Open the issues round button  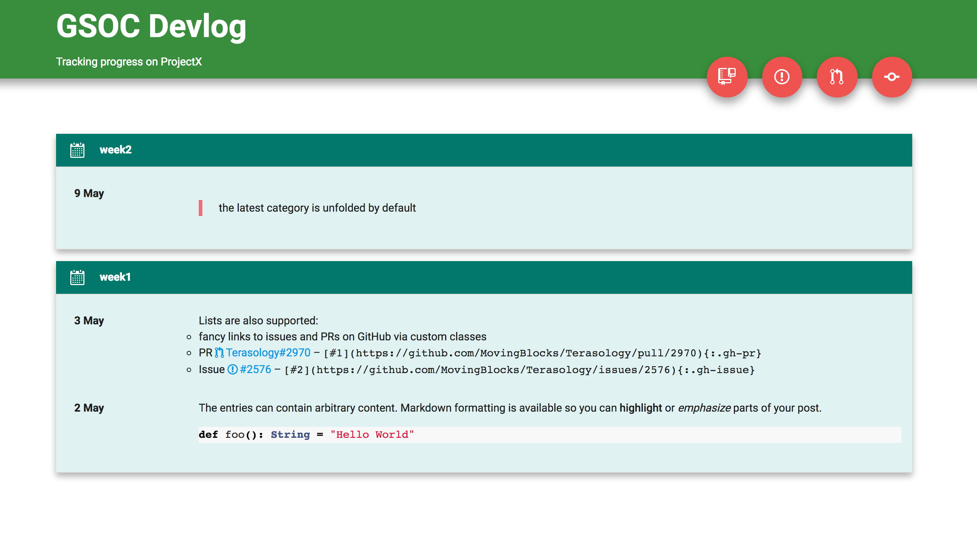click(782, 77)
